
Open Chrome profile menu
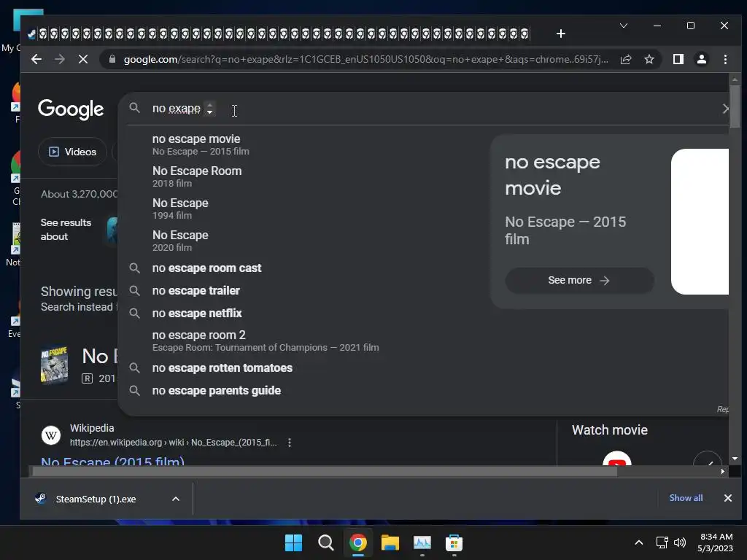pyautogui.click(x=701, y=59)
